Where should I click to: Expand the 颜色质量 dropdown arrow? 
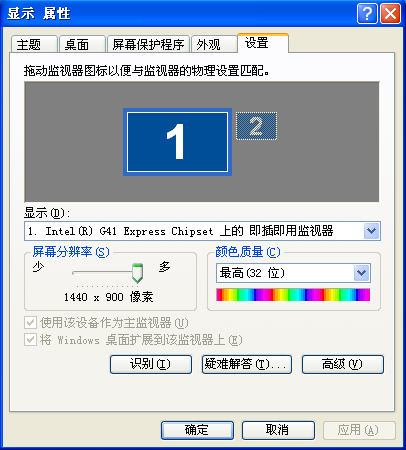click(362, 273)
